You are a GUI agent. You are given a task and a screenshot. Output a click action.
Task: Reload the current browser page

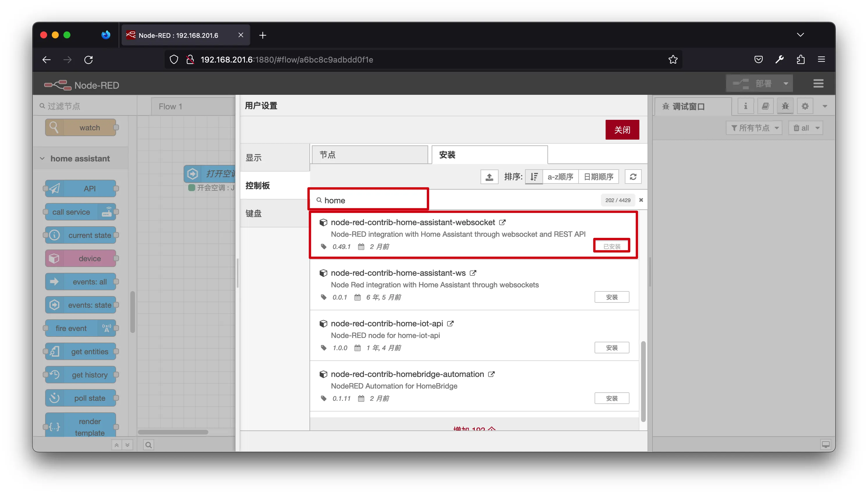point(88,60)
